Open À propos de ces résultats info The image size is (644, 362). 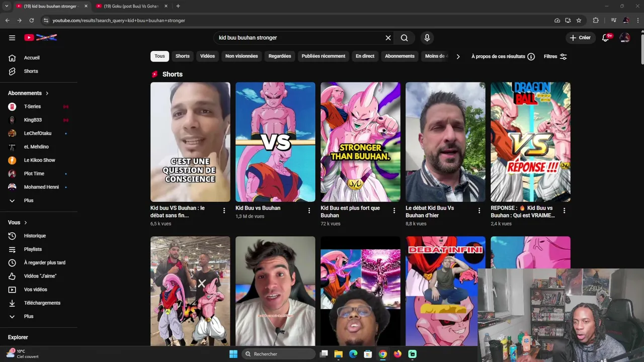coord(503,56)
